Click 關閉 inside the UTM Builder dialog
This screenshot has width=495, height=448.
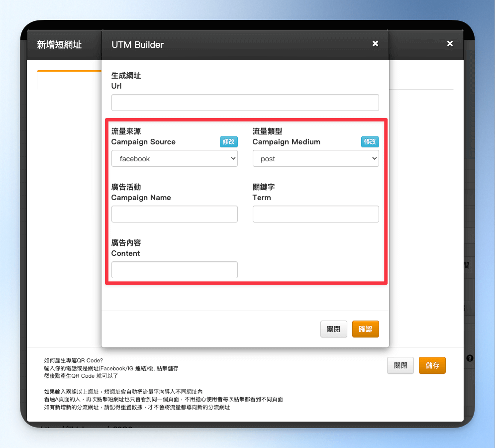(x=334, y=329)
